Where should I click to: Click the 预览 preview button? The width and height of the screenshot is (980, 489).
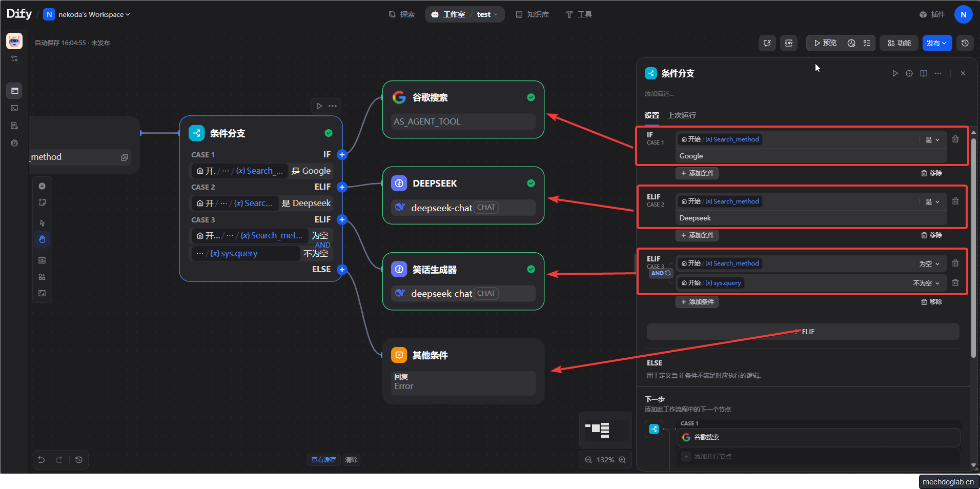[x=825, y=43]
